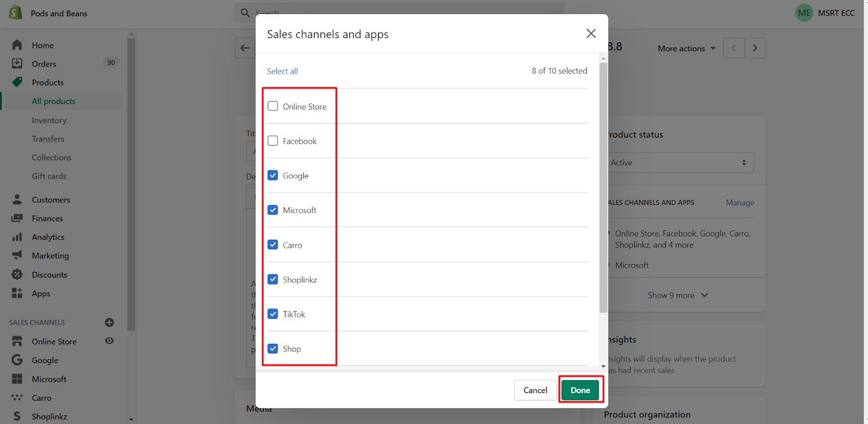Viewport: 868px width, 424px height.
Task: Click the Orders count badge 90
Action: coord(111,63)
